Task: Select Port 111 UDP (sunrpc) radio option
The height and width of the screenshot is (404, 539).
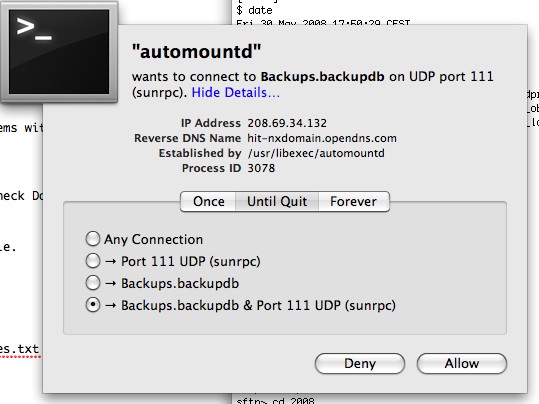Action: click(x=93, y=261)
